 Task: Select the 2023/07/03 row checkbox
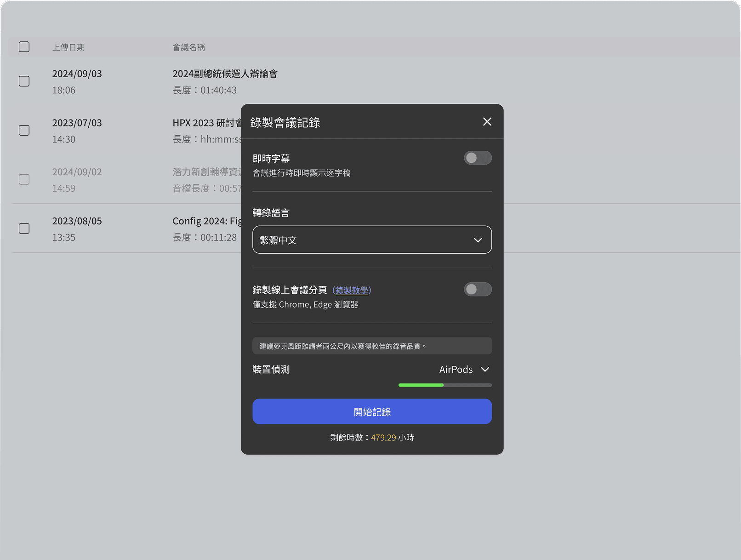coord(24,131)
